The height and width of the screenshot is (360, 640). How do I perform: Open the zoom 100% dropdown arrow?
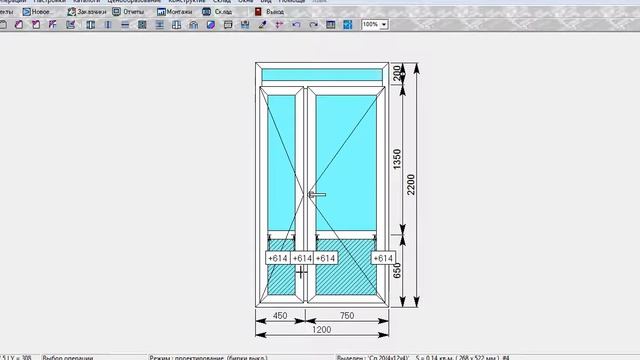(x=384, y=25)
